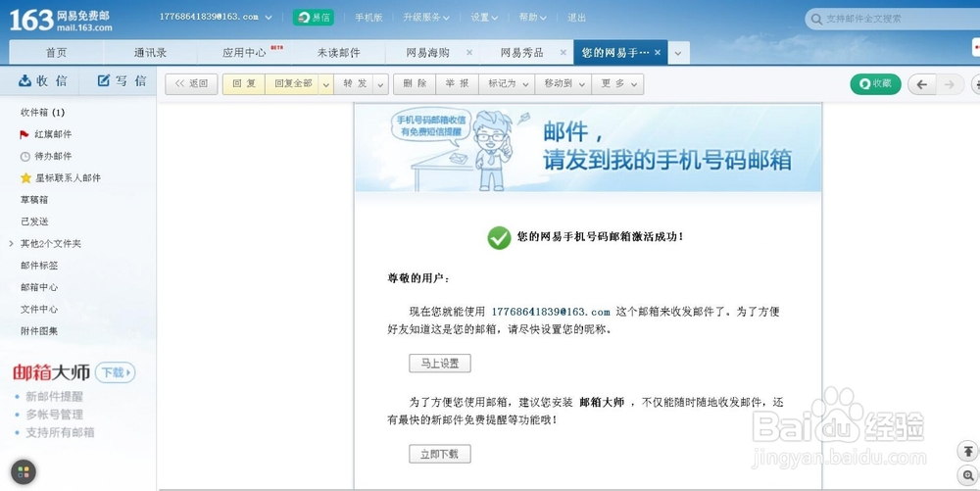The width and height of the screenshot is (980, 491).
Task: Click the 返回 back button
Action: click(x=191, y=84)
